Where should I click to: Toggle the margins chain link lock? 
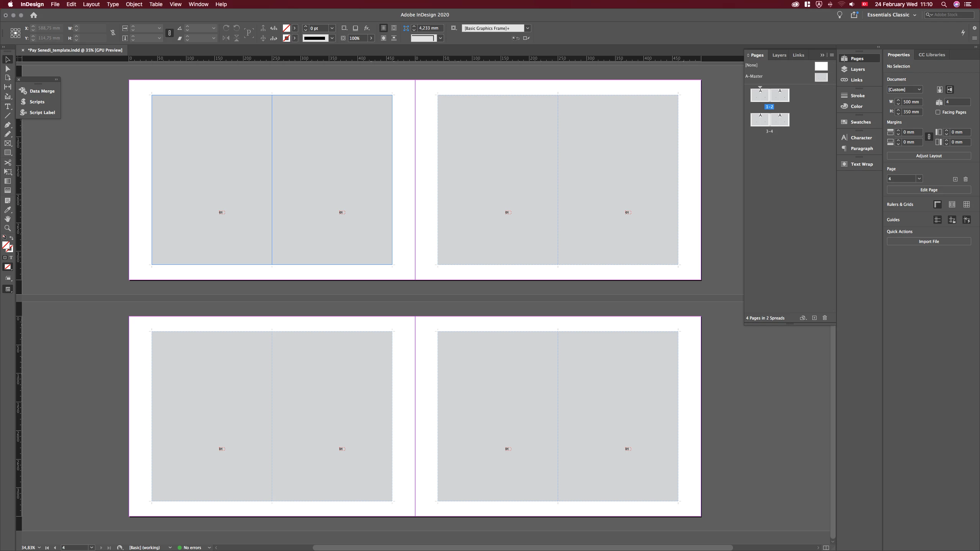(x=929, y=137)
